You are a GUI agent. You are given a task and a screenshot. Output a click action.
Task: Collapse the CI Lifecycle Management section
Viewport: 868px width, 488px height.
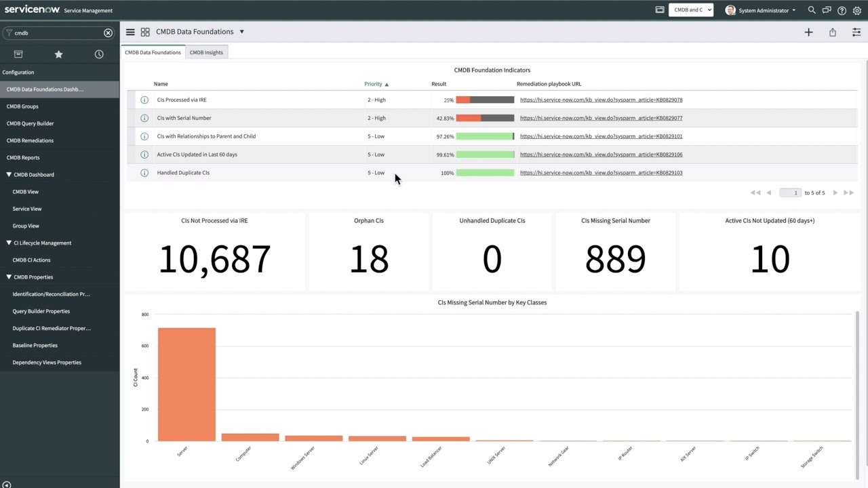pos(9,243)
